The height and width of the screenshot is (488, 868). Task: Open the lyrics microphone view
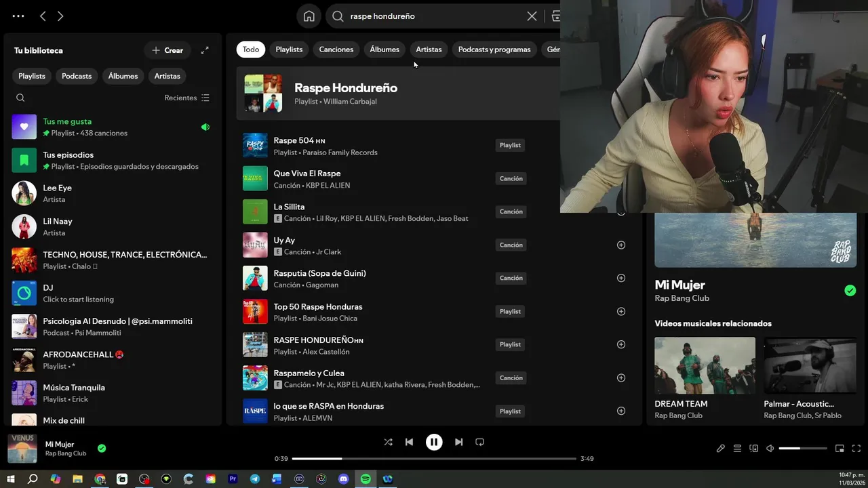tap(720, 448)
